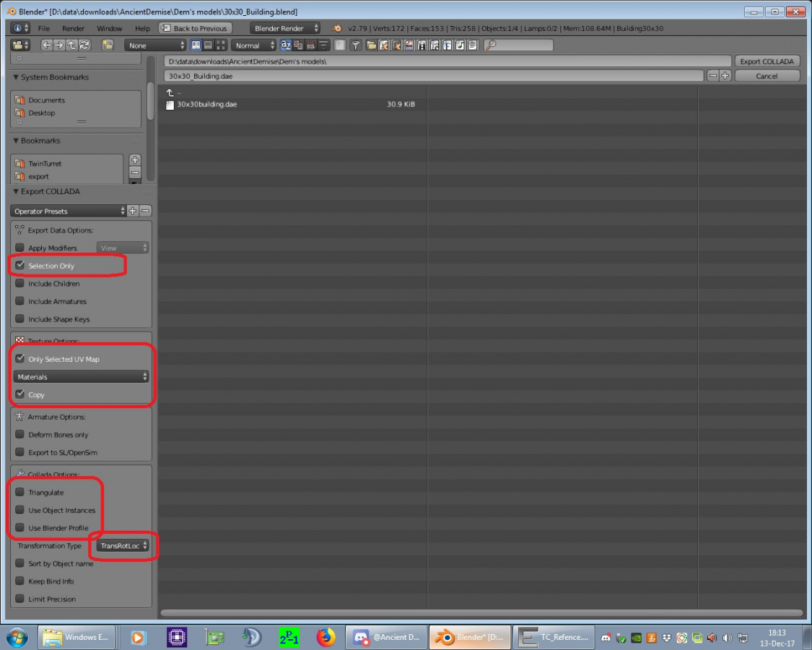812x650 pixels.
Task: Enable the Triangulate option
Action: [x=20, y=492]
